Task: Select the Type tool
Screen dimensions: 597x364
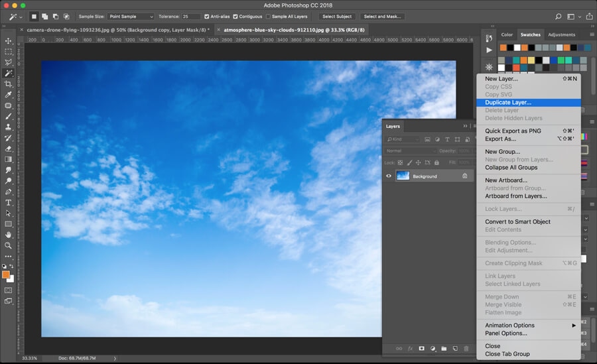Action: [x=9, y=202]
